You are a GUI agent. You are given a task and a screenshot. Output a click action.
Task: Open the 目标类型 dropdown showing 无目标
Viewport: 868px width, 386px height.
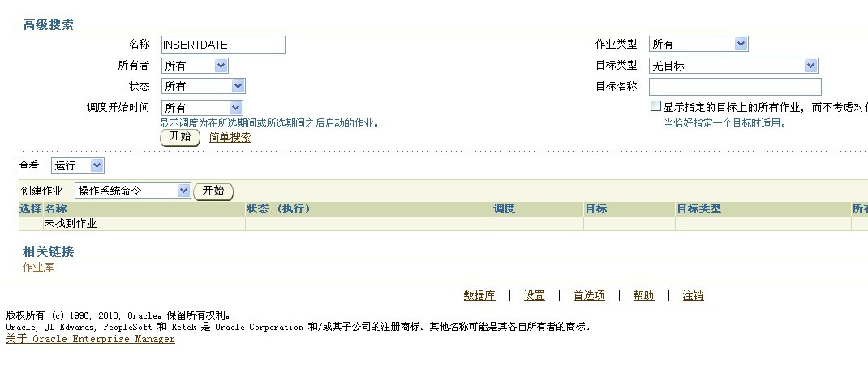733,66
